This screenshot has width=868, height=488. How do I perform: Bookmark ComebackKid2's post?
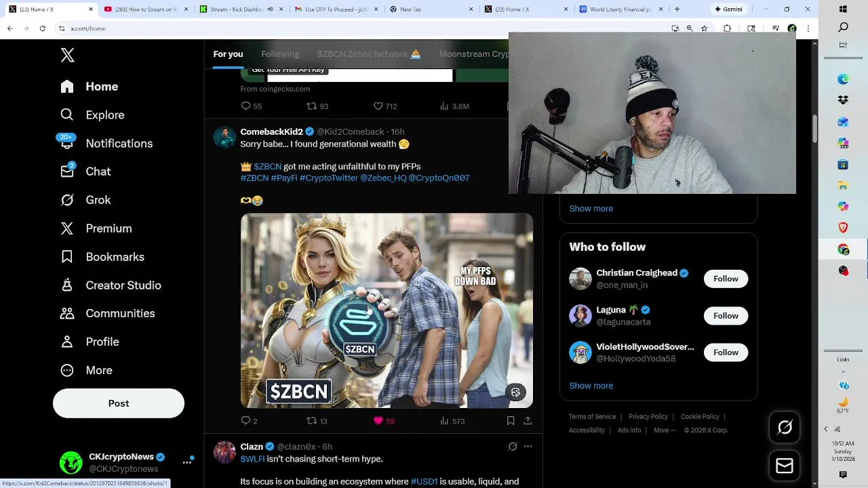pos(511,421)
